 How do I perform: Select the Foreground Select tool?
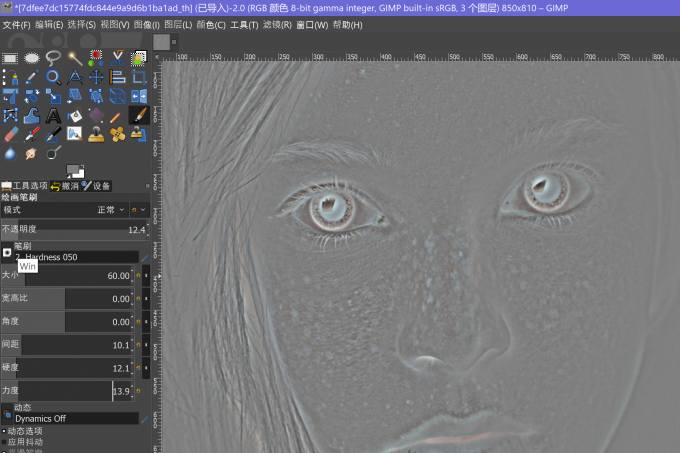click(x=139, y=58)
